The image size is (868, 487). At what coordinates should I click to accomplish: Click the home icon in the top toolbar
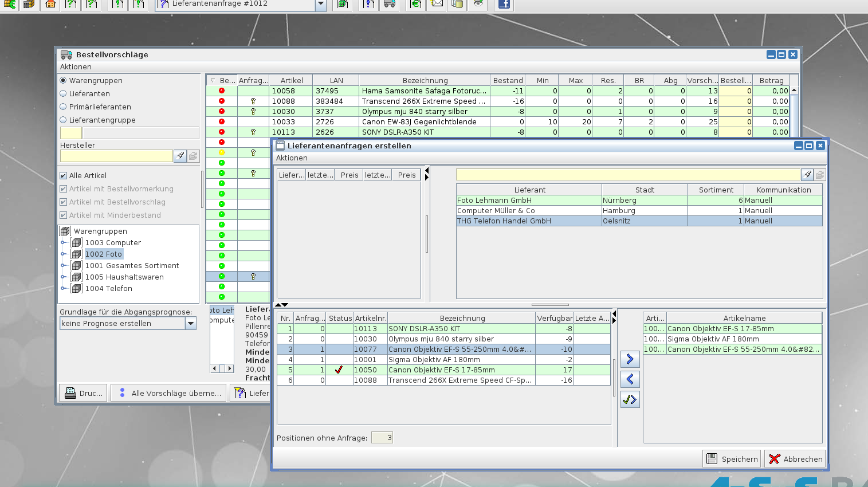coord(50,4)
